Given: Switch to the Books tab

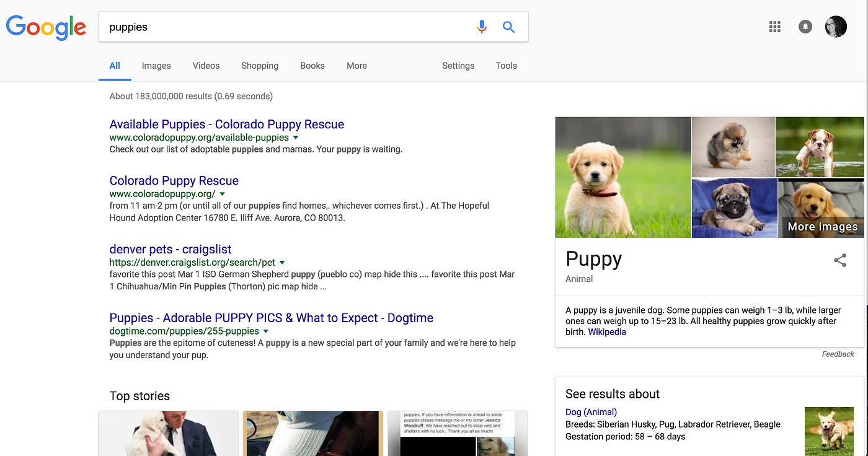Looking at the screenshot, I should coord(312,66).
